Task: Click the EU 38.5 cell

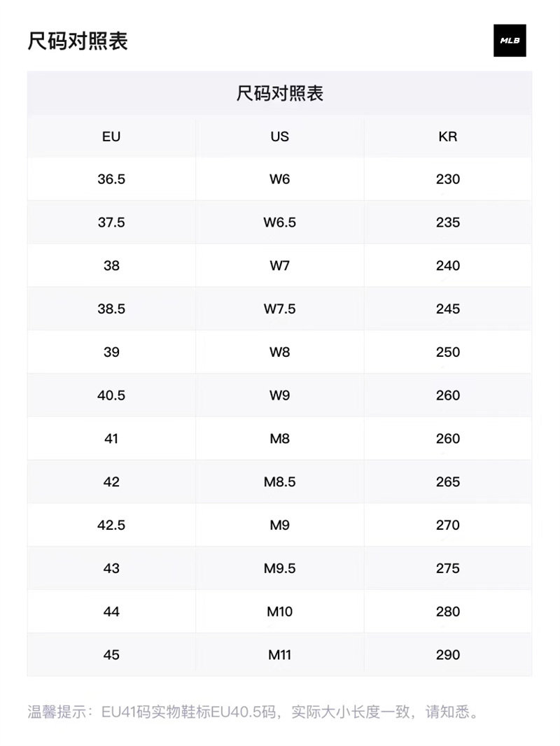Action: (111, 309)
